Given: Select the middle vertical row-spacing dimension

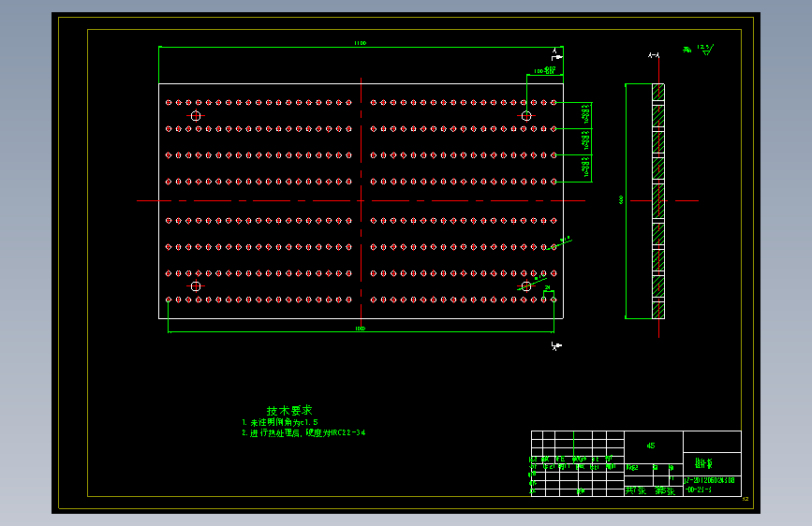Looking at the screenshot, I should point(586,140).
